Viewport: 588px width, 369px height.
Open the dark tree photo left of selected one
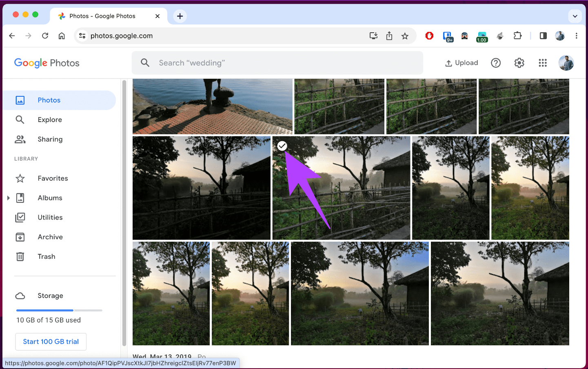pyautogui.click(x=202, y=188)
